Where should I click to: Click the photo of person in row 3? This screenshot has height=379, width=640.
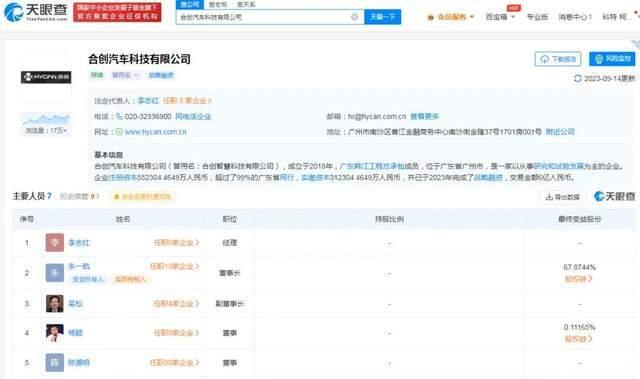coord(55,304)
